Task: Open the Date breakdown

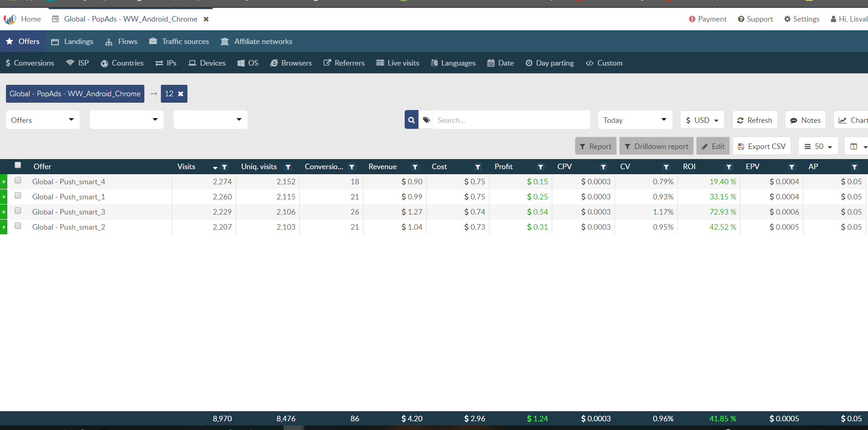Action: pyautogui.click(x=500, y=63)
